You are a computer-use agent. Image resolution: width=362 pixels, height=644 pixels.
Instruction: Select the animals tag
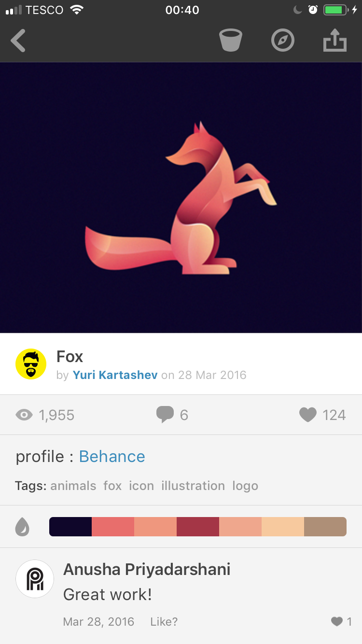tap(73, 486)
